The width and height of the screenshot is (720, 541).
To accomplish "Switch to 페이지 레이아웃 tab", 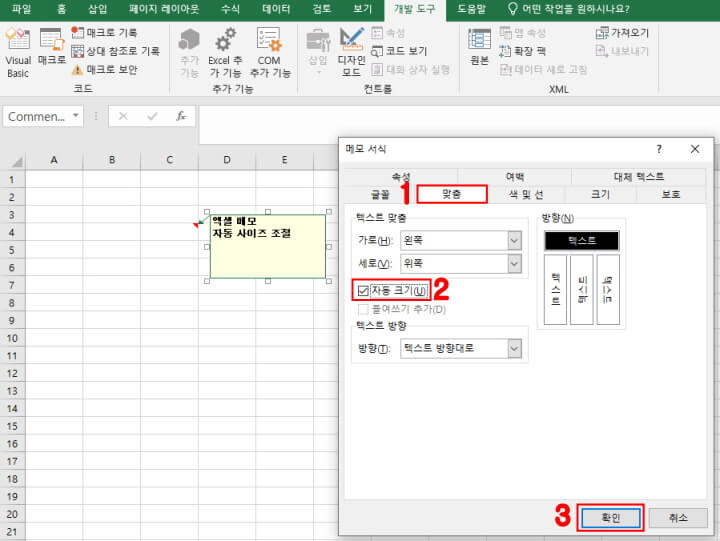I will pos(163,9).
